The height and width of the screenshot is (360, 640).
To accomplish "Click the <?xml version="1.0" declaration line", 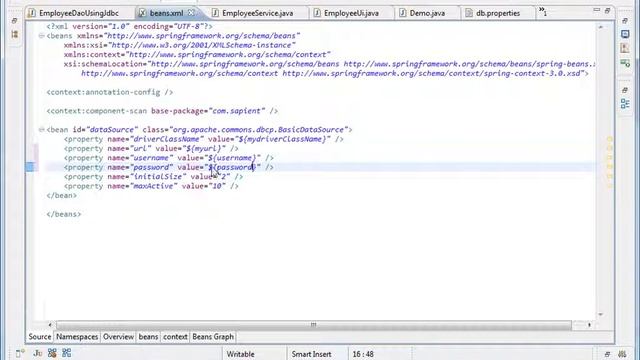I will [129, 27].
